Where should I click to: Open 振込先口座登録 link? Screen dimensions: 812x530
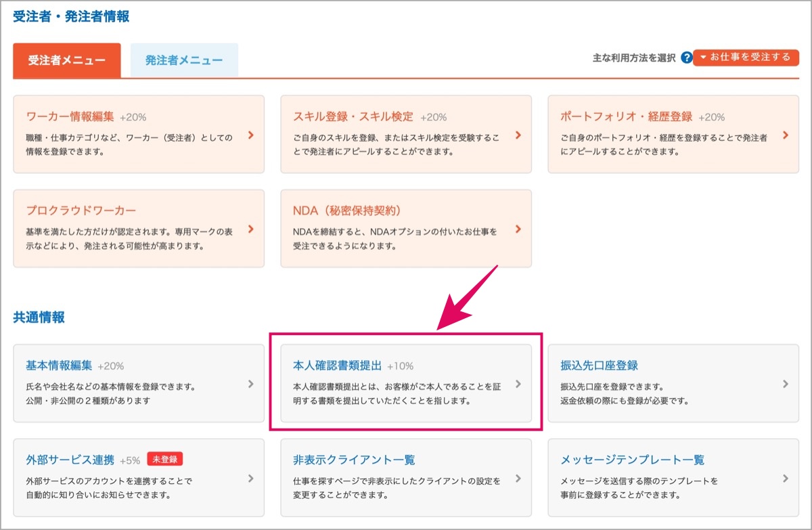point(599,366)
